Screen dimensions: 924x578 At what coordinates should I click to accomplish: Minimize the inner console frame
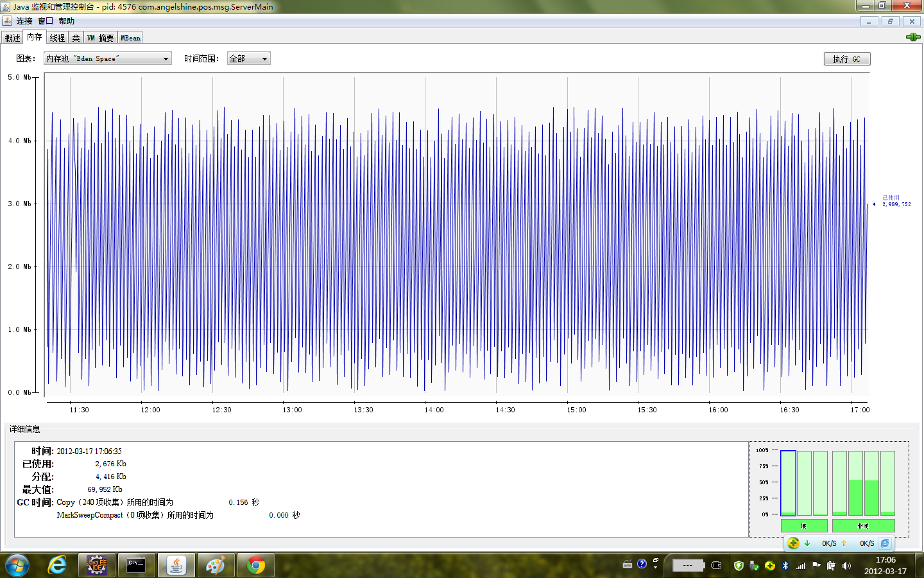coord(869,21)
